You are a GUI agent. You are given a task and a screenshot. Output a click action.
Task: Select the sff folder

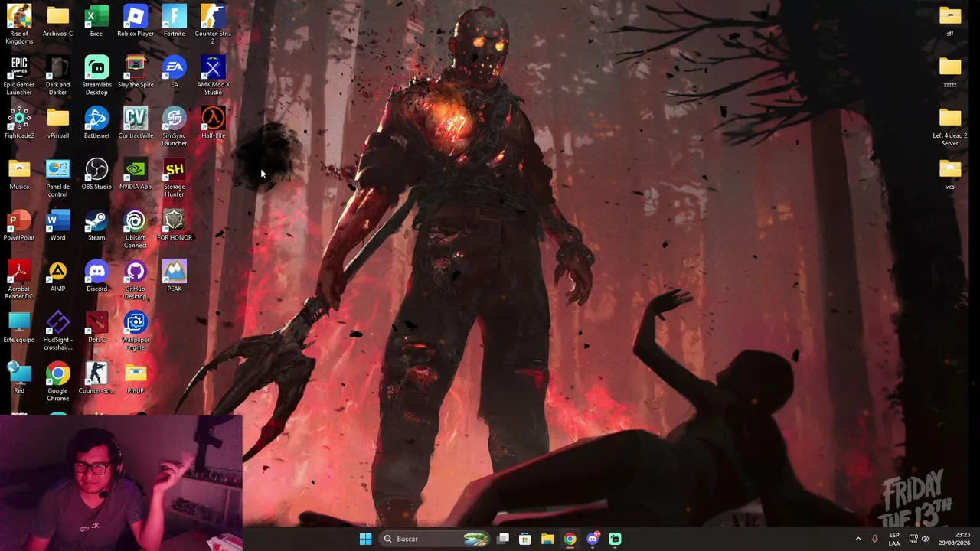click(x=950, y=21)
